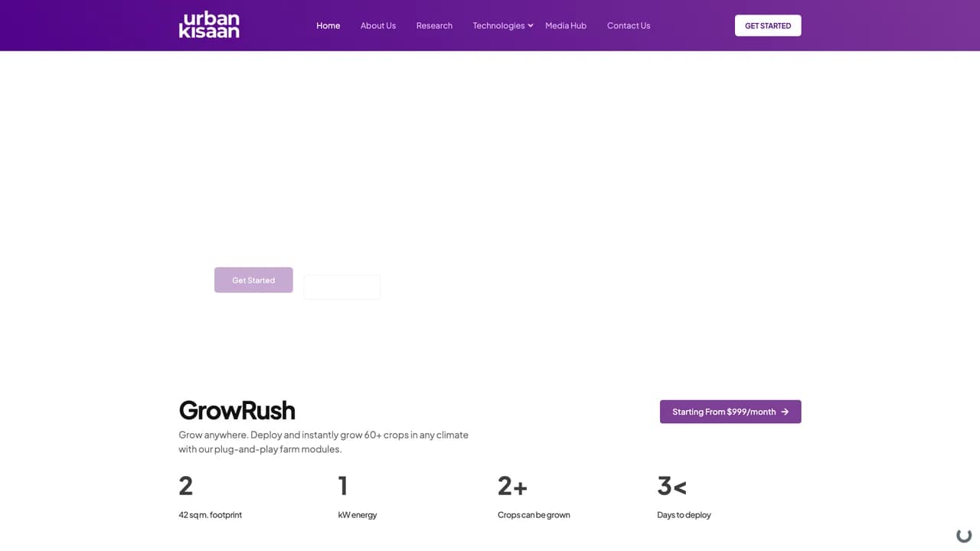980x551 pixels.
Task: Open the About Us page
Action: pos(378,25)
